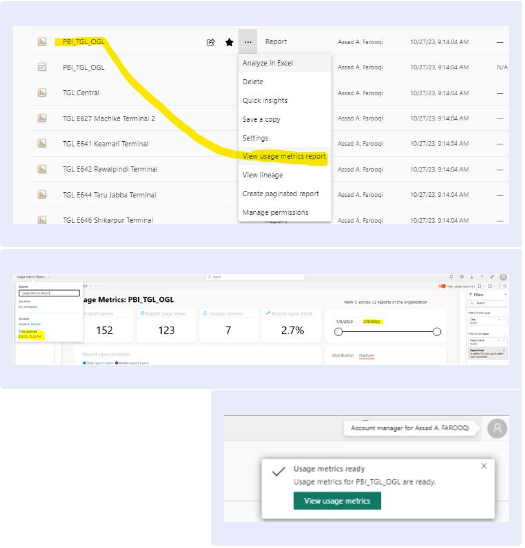Click the report icon beside TGL Central
525x548 pixels.
(42, 93)
